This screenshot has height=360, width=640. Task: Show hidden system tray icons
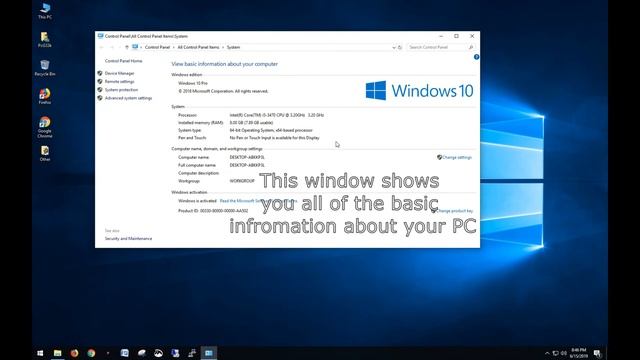547,353
